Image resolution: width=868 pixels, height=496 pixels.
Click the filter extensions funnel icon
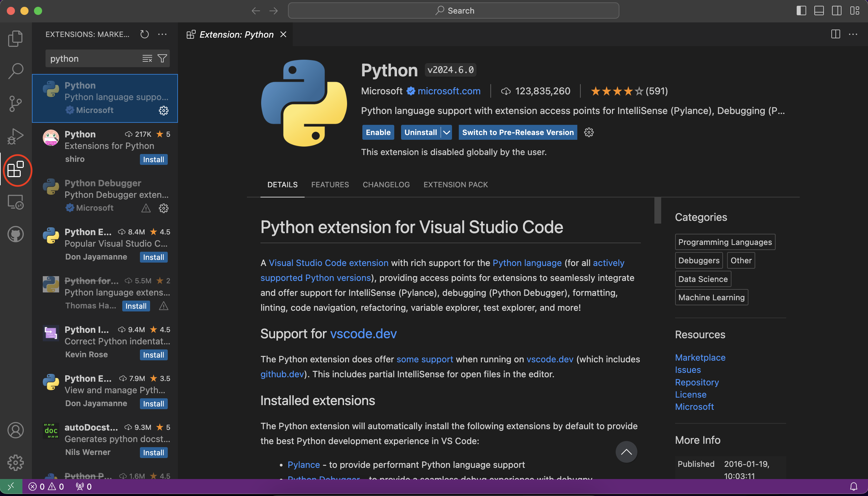(162, 59)
